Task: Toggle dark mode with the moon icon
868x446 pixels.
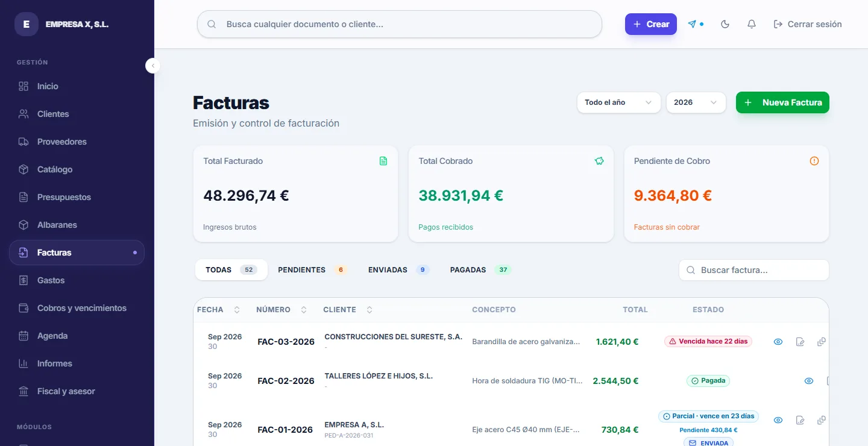Action: point(725,24)
